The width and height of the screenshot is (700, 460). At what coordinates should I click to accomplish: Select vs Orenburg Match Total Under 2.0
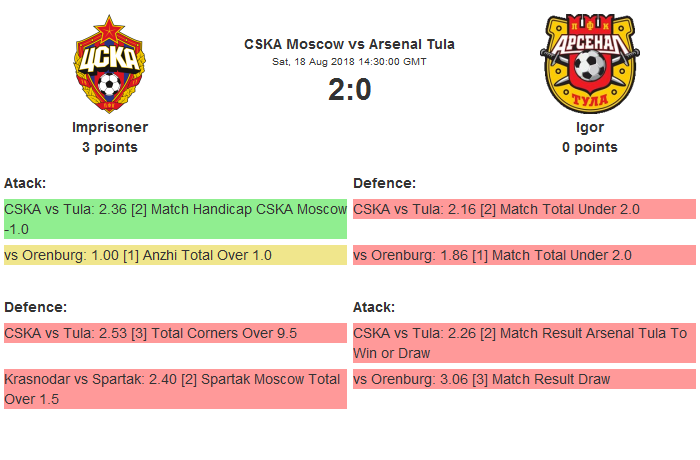tap(523, 255)
